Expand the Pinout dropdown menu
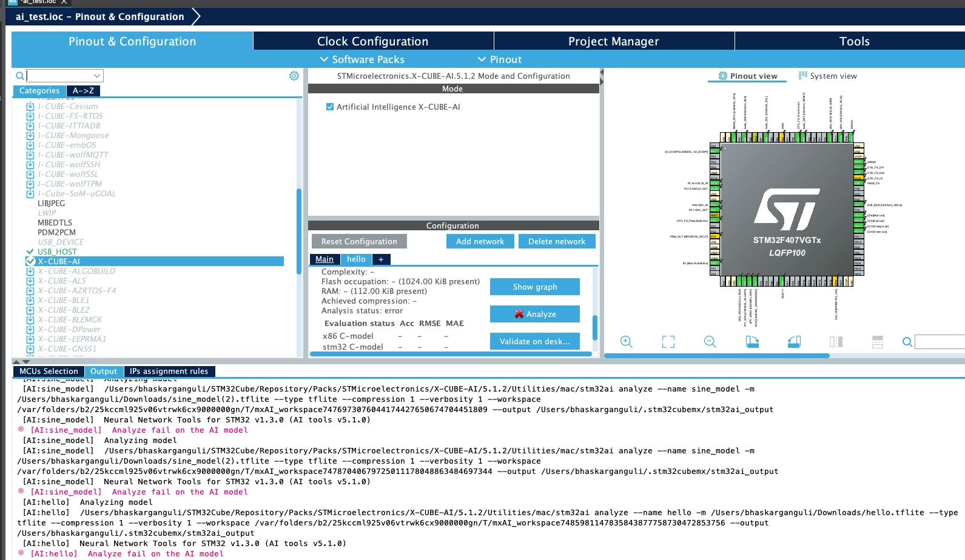 500,59
